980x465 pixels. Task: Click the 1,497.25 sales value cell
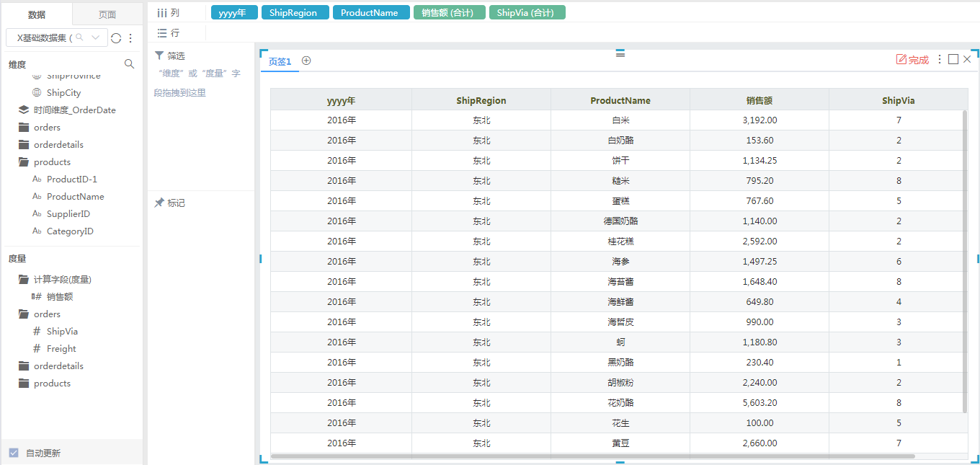coord(759,262)
